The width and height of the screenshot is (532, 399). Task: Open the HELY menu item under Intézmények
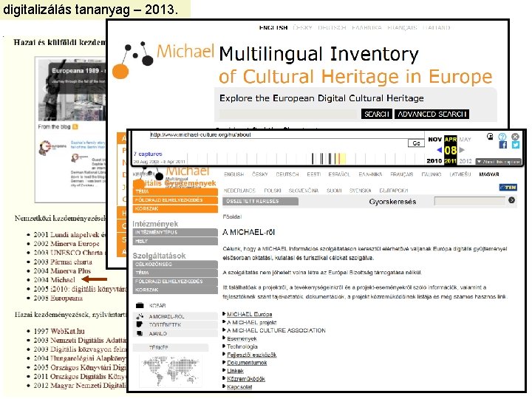175,241
